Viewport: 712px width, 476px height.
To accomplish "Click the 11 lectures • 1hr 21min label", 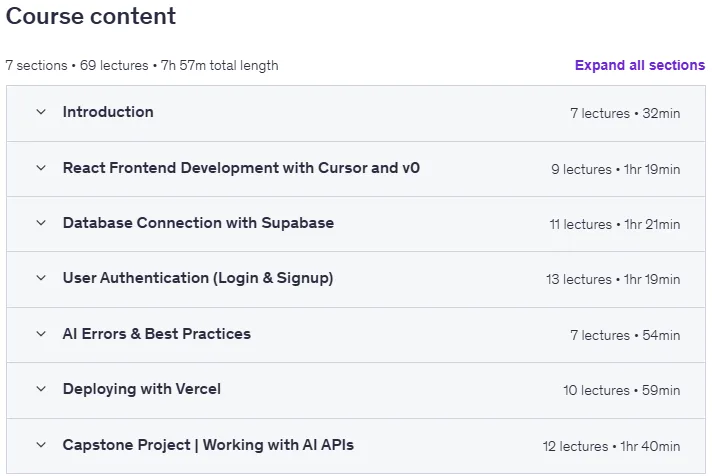I will (x=615, y=224).
